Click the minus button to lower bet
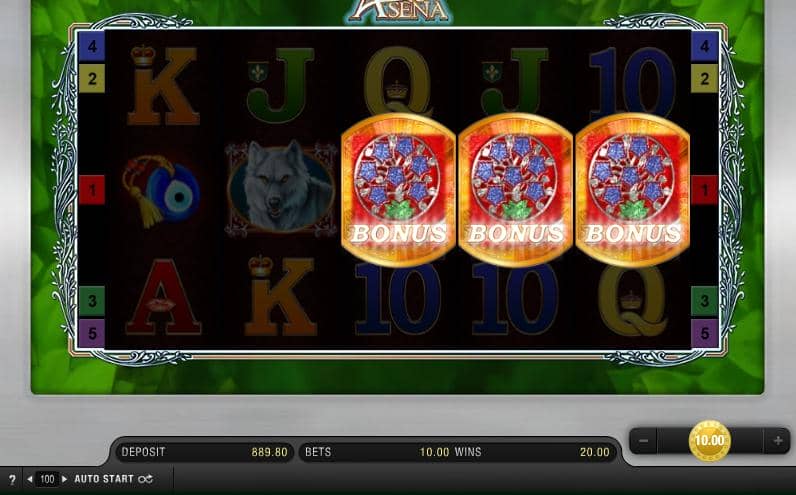The image size is (796, 495). pyautogui.click(x=643, y=441)
